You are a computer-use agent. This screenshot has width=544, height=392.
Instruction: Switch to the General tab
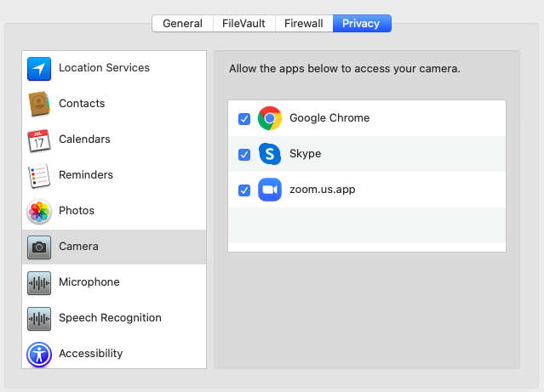coord(182,24)
